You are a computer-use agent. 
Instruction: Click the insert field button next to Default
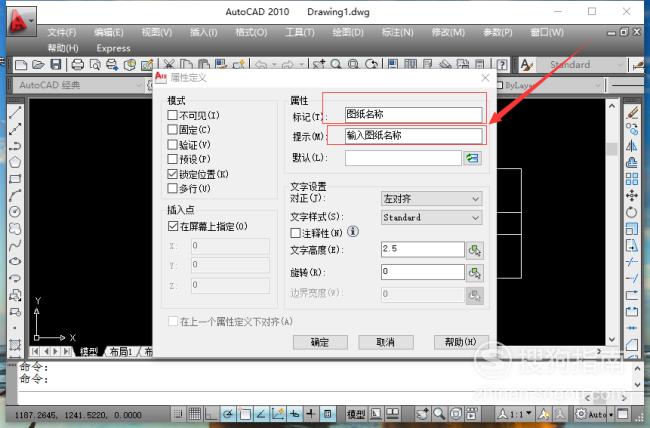pyautogui.click(x=473, y=158)
